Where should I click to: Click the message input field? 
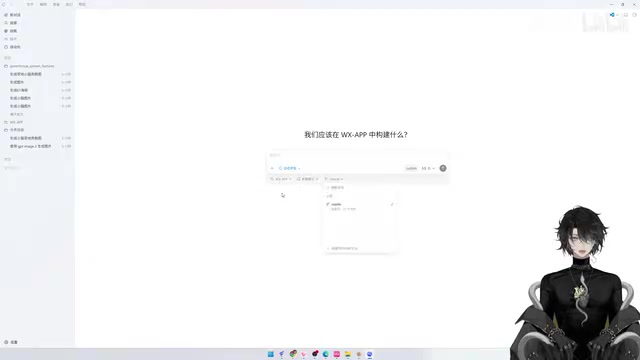[358, 156]
